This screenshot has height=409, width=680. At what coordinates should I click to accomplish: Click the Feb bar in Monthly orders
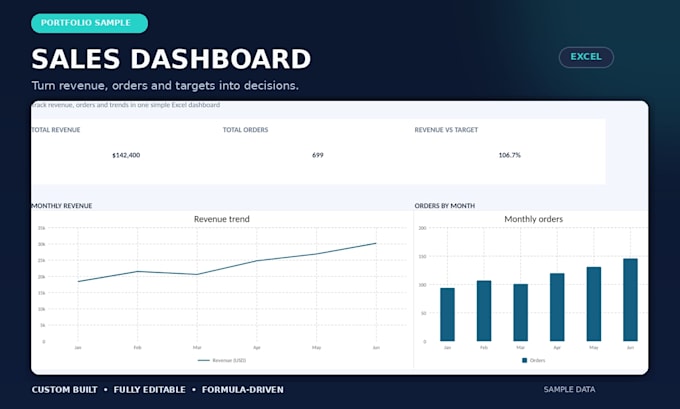[484, 311]
